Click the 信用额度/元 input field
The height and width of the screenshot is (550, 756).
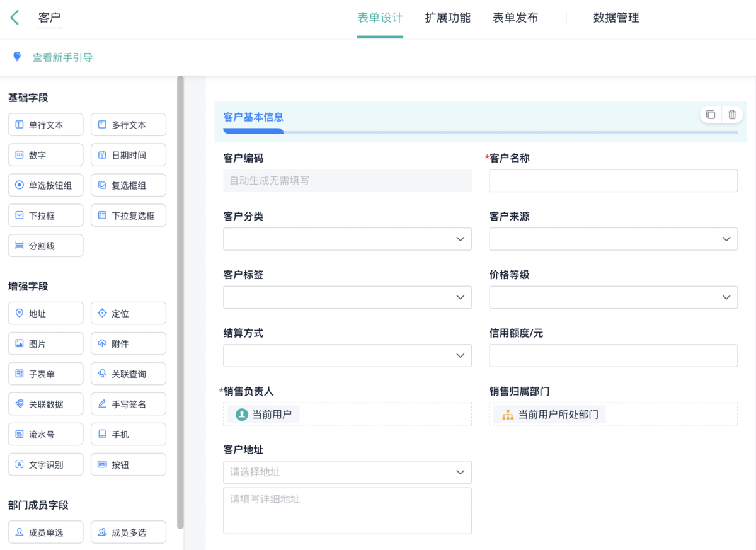(613, 355)
